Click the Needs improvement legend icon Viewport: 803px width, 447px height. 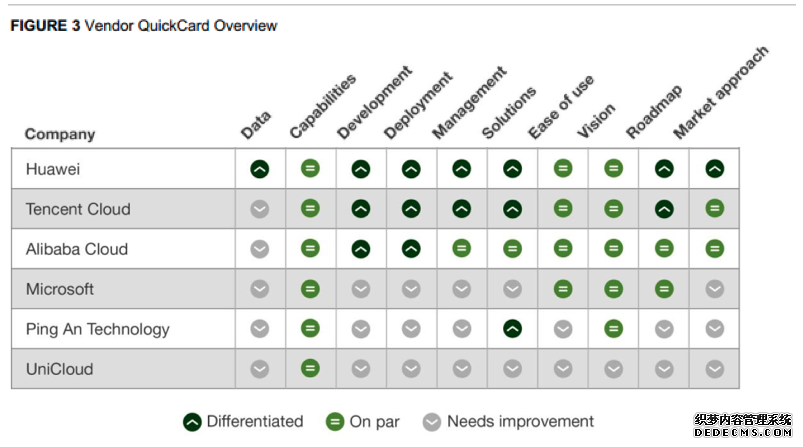pos(432,422)
